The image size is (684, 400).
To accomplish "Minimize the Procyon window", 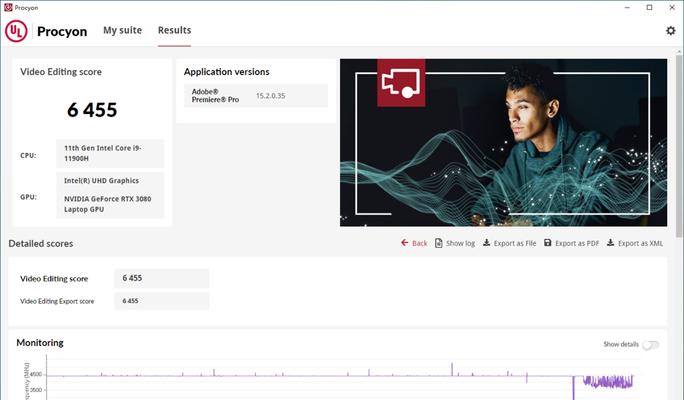I will (x=627, y=7).
